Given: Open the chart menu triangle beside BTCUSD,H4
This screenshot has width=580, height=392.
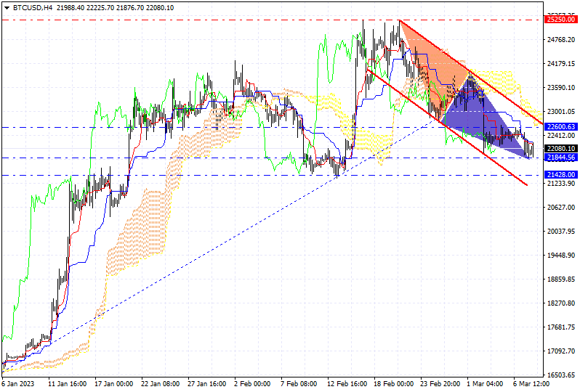Looking at the screenshot, I should 7,8.
